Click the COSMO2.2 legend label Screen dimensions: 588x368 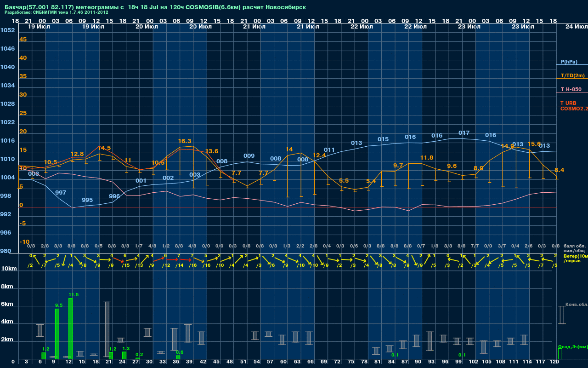(x=574, y=109)
